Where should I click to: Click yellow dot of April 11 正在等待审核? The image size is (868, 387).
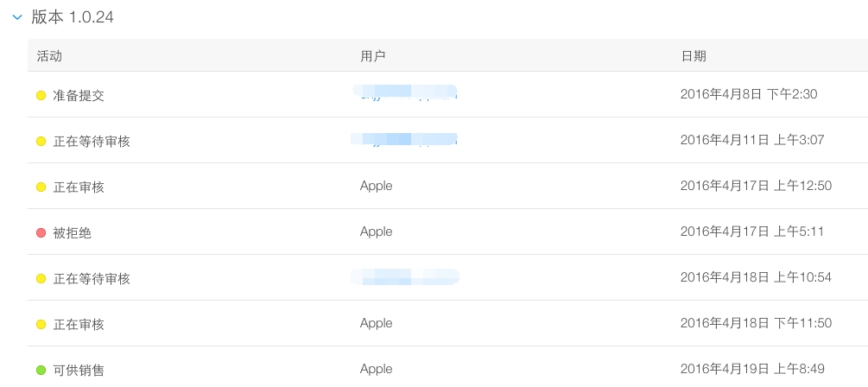pyautogui.click(x=41, y=142)
